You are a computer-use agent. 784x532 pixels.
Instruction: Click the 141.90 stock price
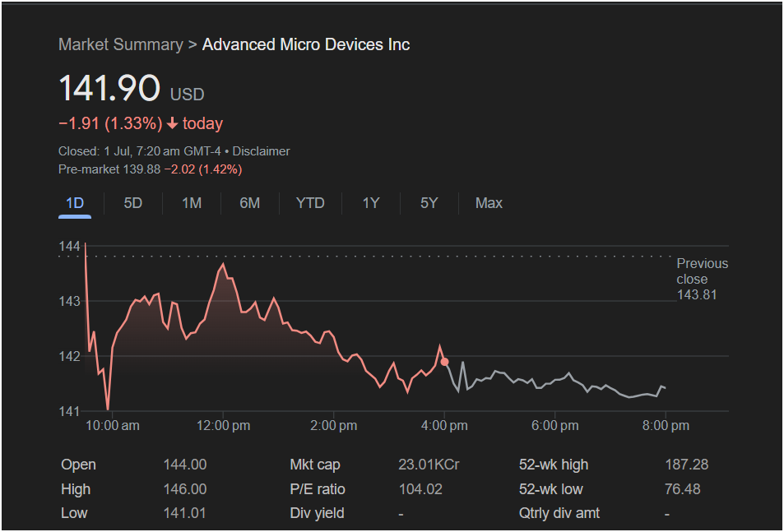[109, 88]
